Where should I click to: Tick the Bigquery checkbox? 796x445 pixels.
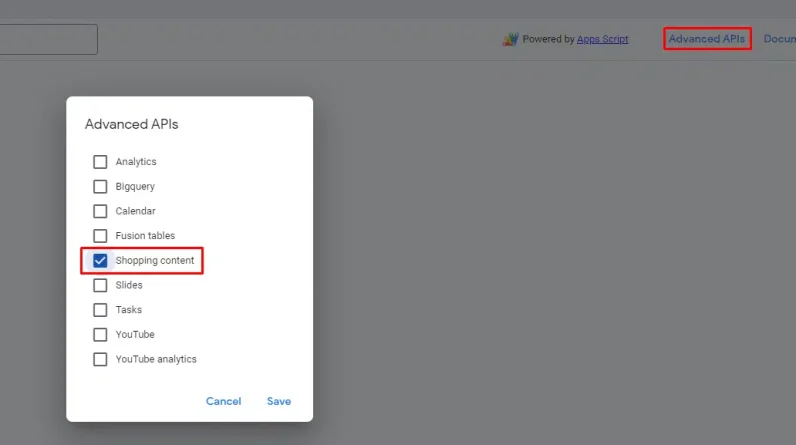tap(100, 186)
